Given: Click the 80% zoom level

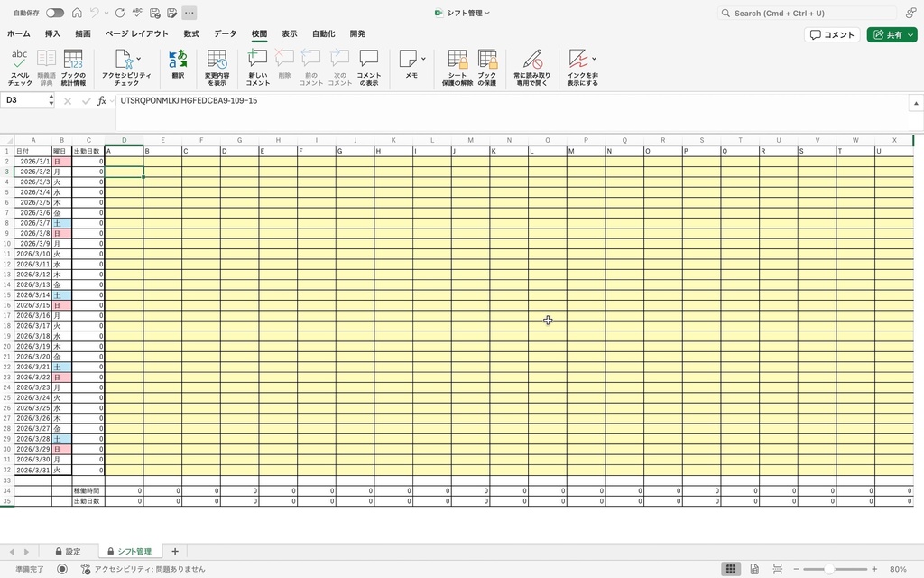Looking at the screenshot, I should (898, 569).
